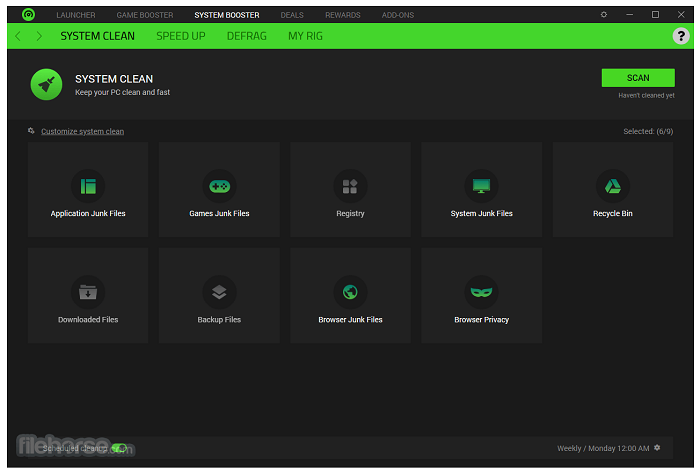The height and width of the screenshot is (473, 700).
Task: Select the System Junk Files monitor icon
Action: pyautogui.click(x=482, y=186)
